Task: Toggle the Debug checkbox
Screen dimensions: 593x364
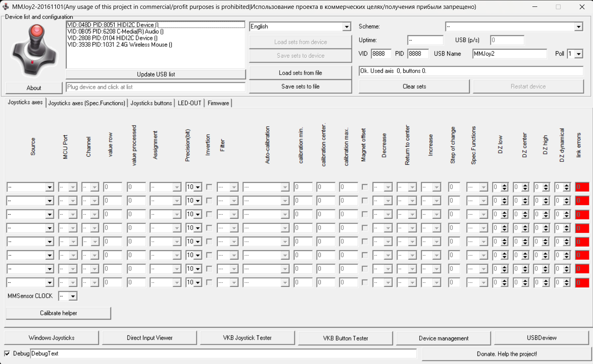Action: tap(7, 354)
